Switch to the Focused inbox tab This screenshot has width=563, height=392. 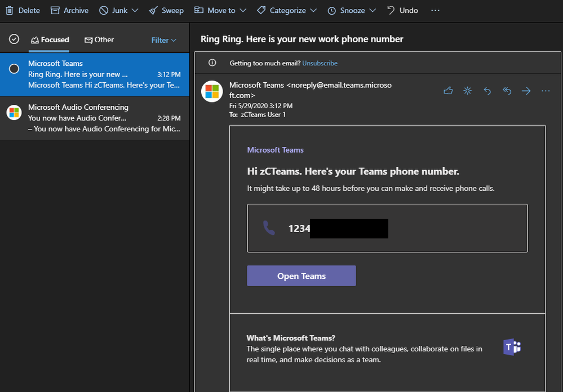coord(50,40)
